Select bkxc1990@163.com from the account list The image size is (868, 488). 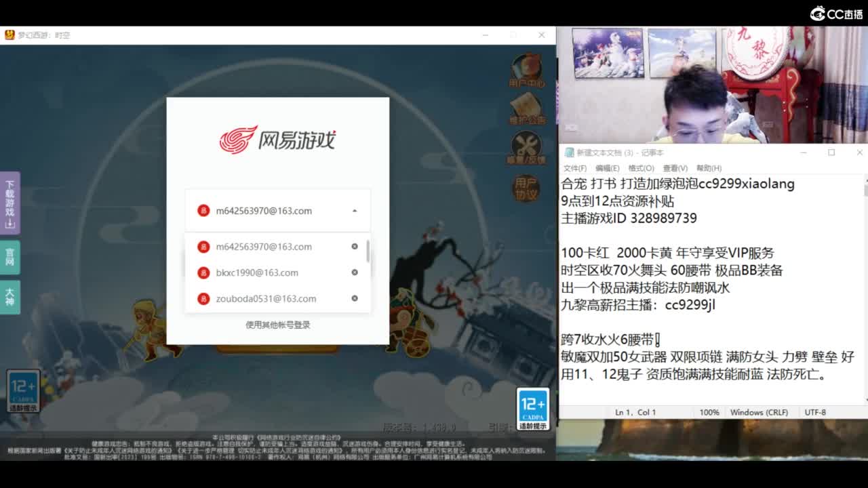point(257,272)
